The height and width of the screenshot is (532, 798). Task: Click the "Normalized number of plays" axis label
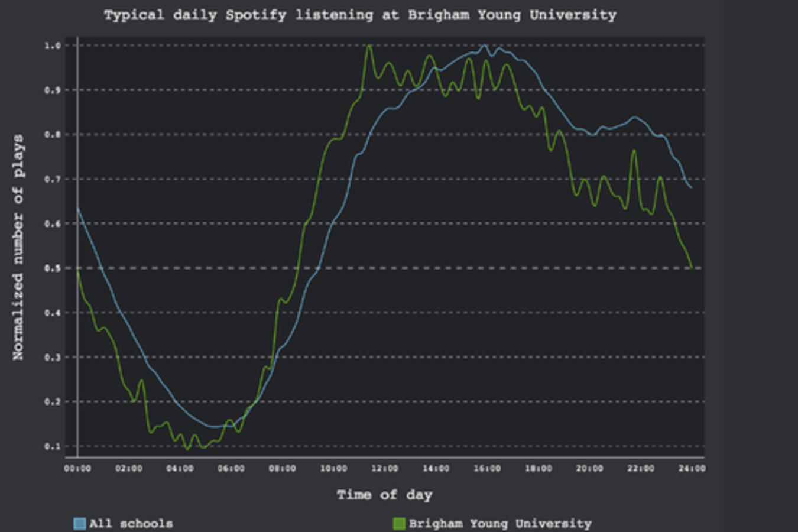click(x=18, y=247)
